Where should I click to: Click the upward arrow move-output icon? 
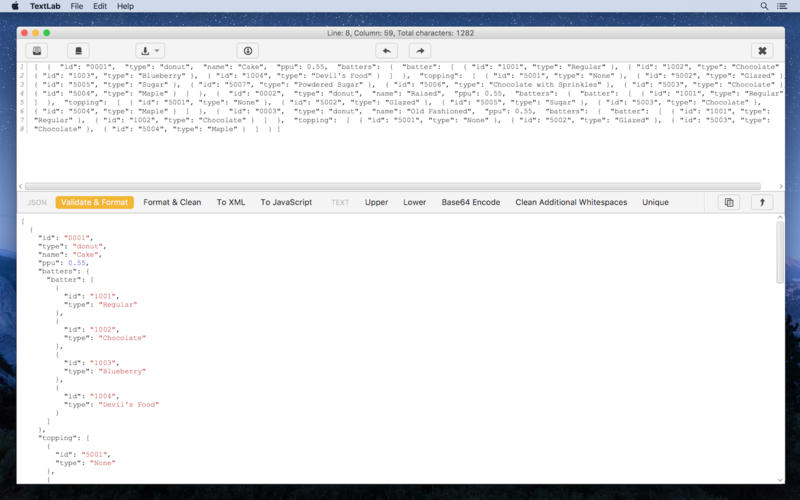762,202
